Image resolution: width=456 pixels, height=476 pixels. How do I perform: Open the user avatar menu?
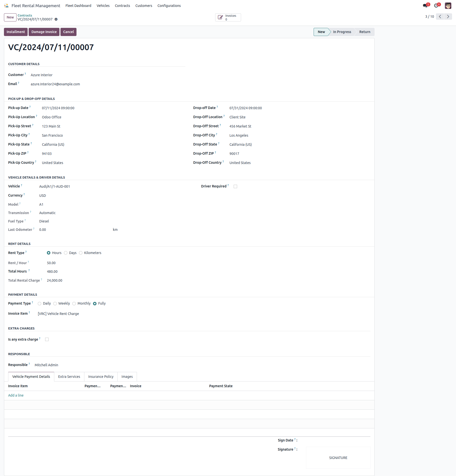click(x=448, y=5)
